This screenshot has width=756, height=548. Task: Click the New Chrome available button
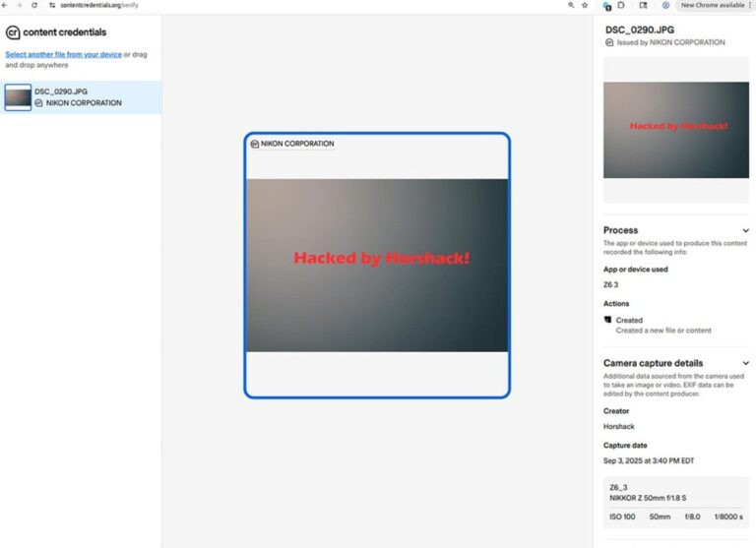(x=712, y=5)
